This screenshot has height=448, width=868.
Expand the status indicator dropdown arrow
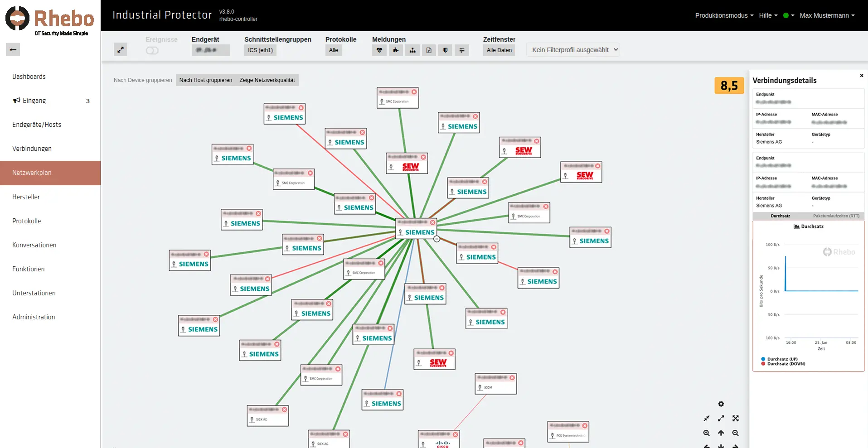[x=793, y=15]
